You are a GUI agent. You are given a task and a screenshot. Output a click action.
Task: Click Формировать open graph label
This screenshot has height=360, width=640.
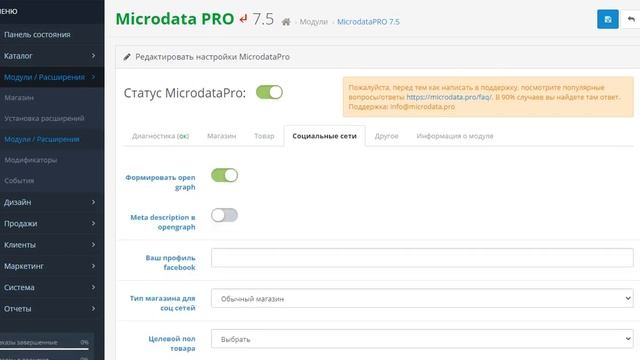[160, 182]
